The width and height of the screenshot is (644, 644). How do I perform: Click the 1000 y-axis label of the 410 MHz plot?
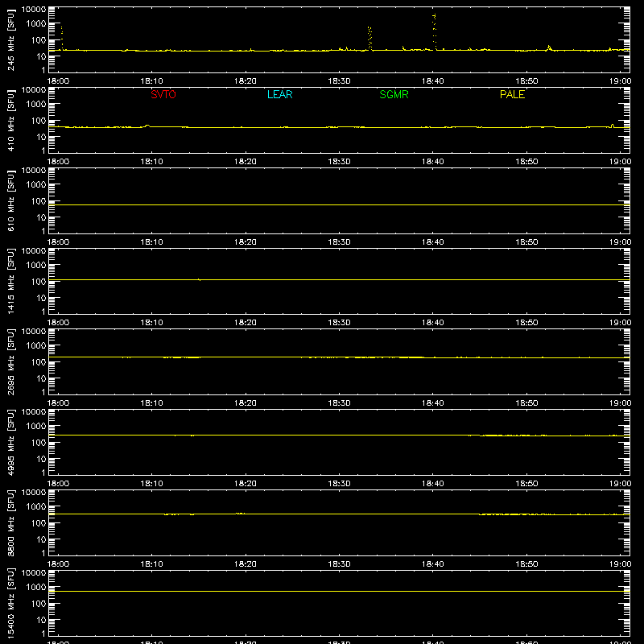point(36,105)
